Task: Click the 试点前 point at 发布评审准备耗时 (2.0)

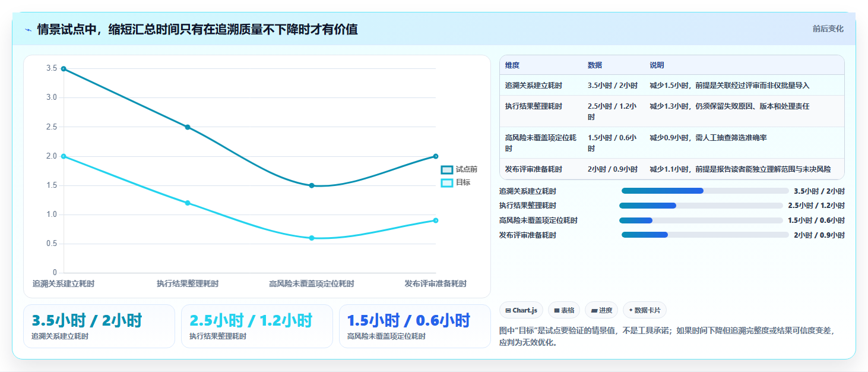Action: (436, 156)
